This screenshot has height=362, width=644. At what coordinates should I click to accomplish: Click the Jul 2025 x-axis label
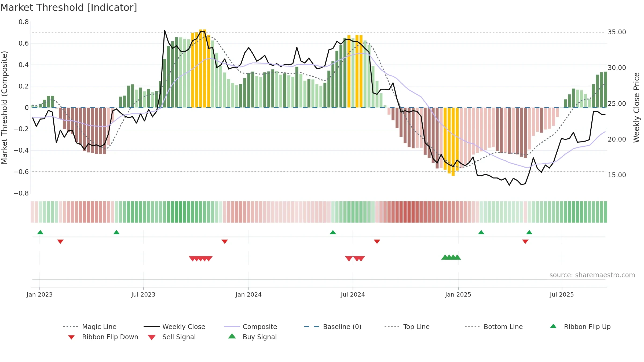[562, 294]
